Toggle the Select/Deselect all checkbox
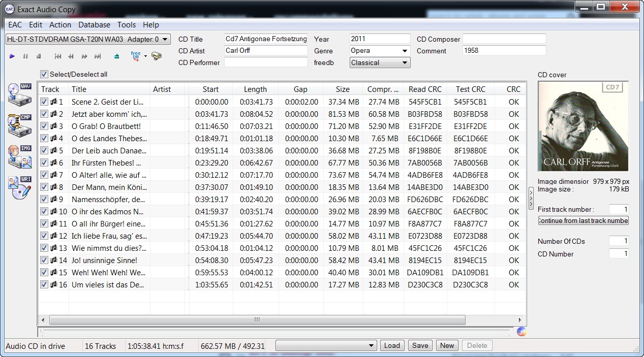The height and width of the screenshot is (357, 644). pyautogui.click(x=44, y=74)
